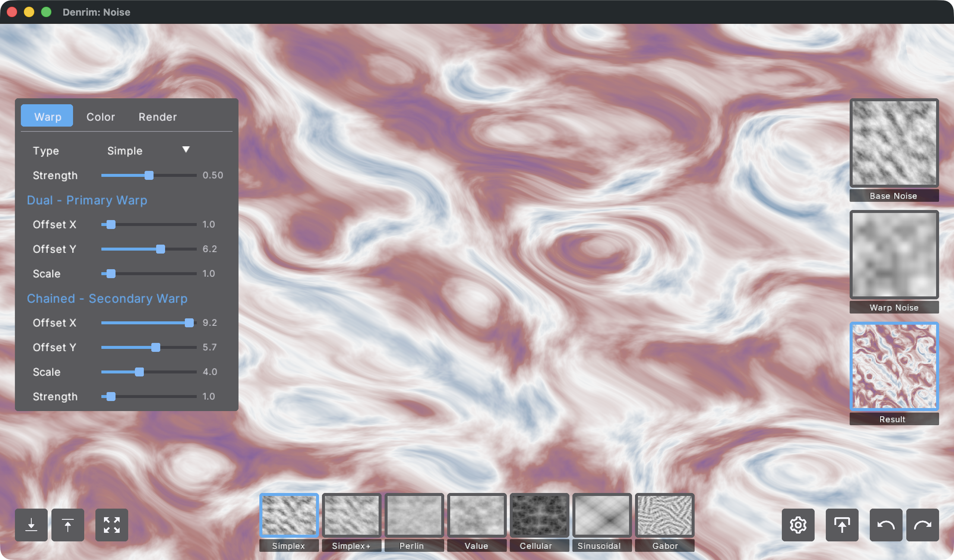The height and width of the screenshot is (560, 954).
Task: Switch to the Color tab
Action: coord(101,117)
